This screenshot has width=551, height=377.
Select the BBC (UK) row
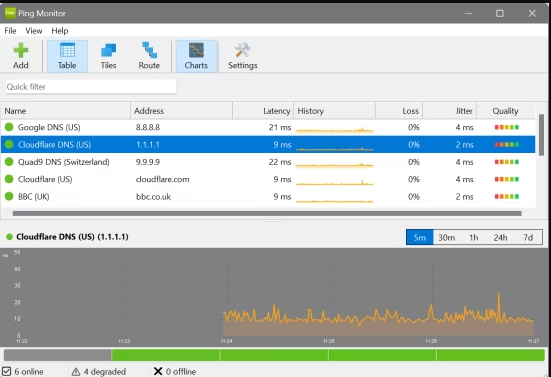click(x=268, y=196)
